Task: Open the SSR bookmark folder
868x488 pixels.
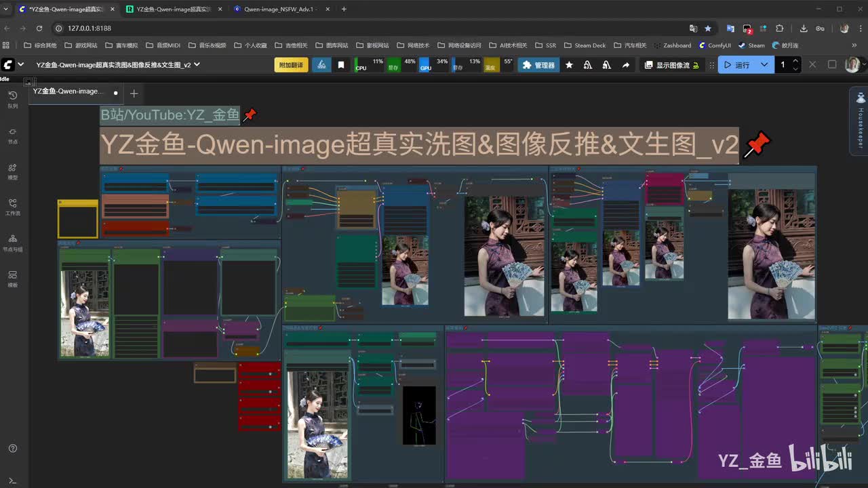Action: (545, 45)
